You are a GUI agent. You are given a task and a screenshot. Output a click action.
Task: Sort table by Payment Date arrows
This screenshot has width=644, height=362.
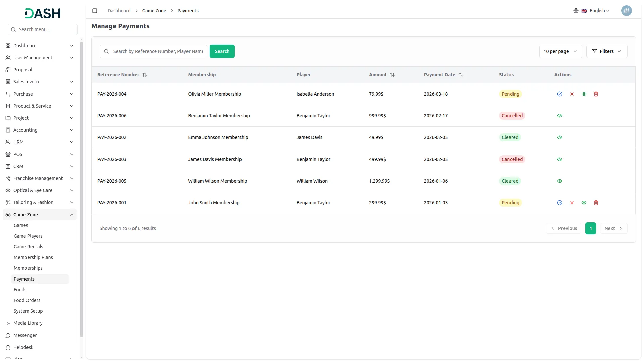pos(461,75)
